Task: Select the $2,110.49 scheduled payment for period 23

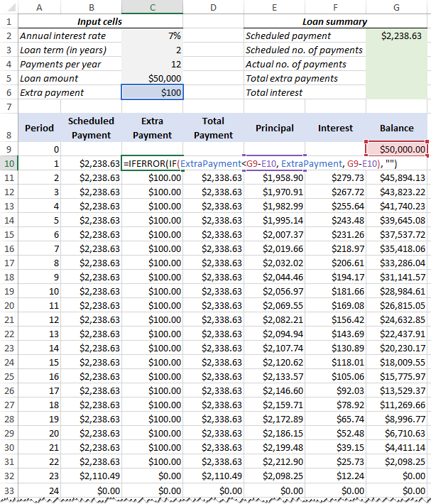Action: [x=92, y=476]
